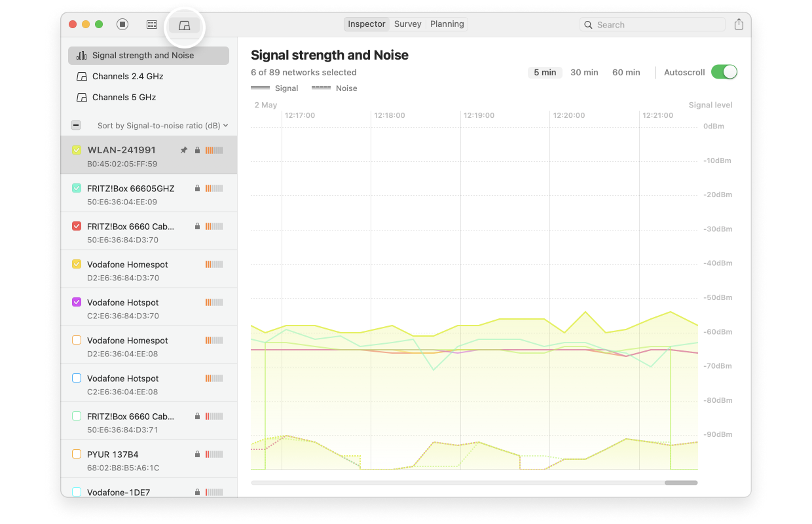This screenshot has height=524, width=812.
Task: Click lock icon of FRITZ!Box 50:E6:36:84:D3:71
Action: click(197, 416)
